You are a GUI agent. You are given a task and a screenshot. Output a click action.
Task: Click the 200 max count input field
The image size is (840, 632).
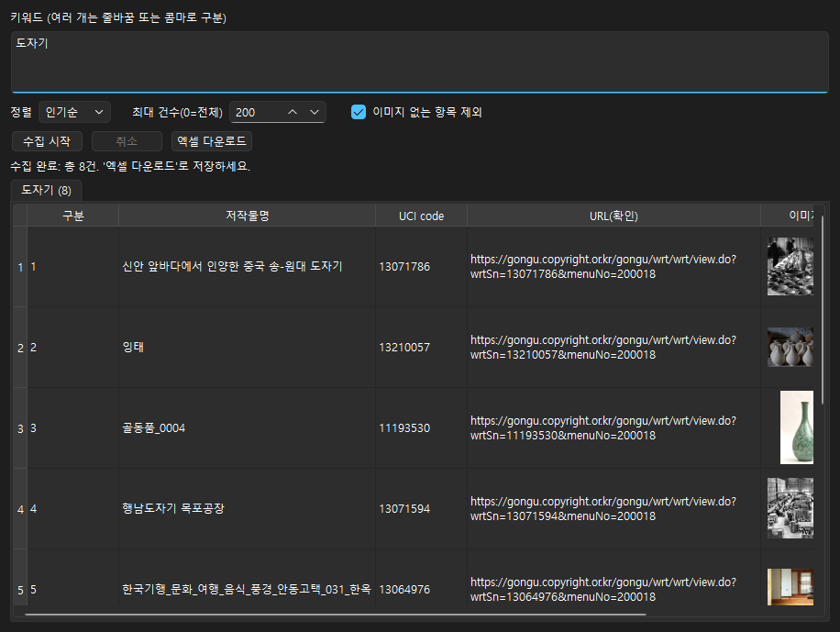(257, 112)
